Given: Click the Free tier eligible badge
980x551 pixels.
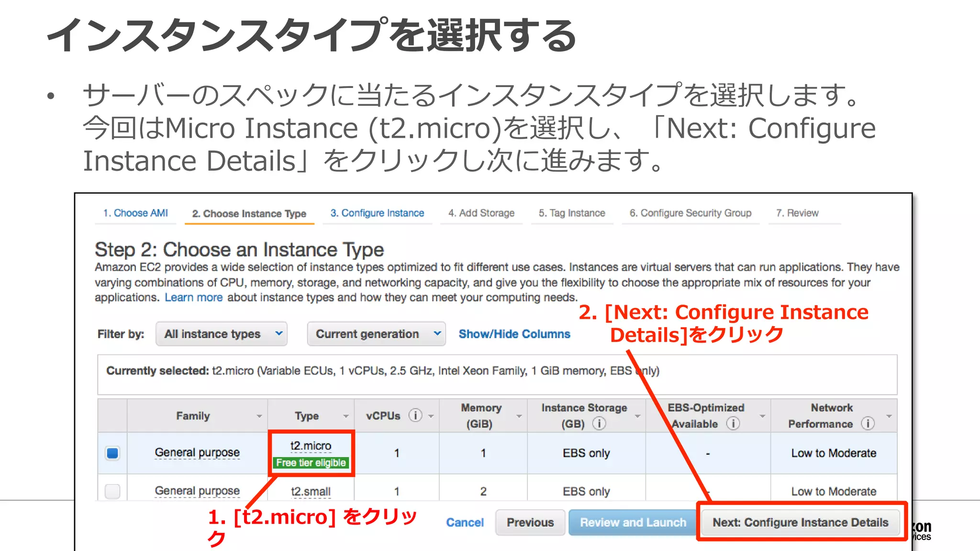Looking at the screenshot, I should coord(311,463).
